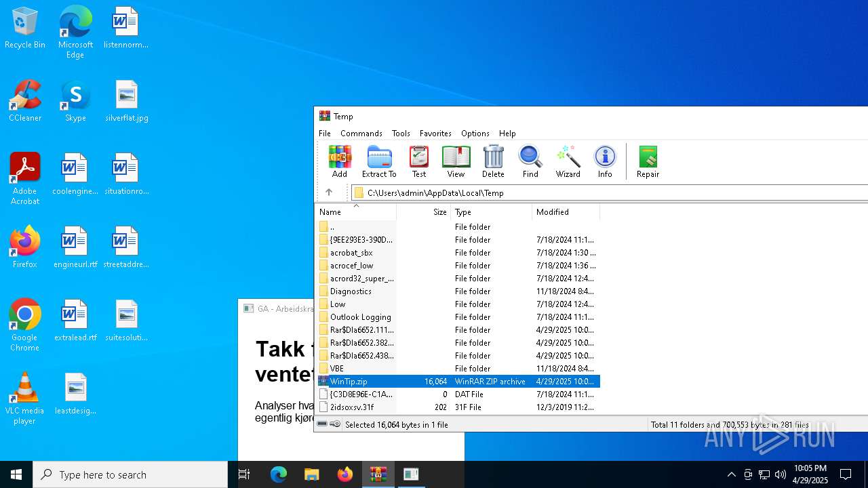Click the volume speaker tray icon

coord(781,474)
